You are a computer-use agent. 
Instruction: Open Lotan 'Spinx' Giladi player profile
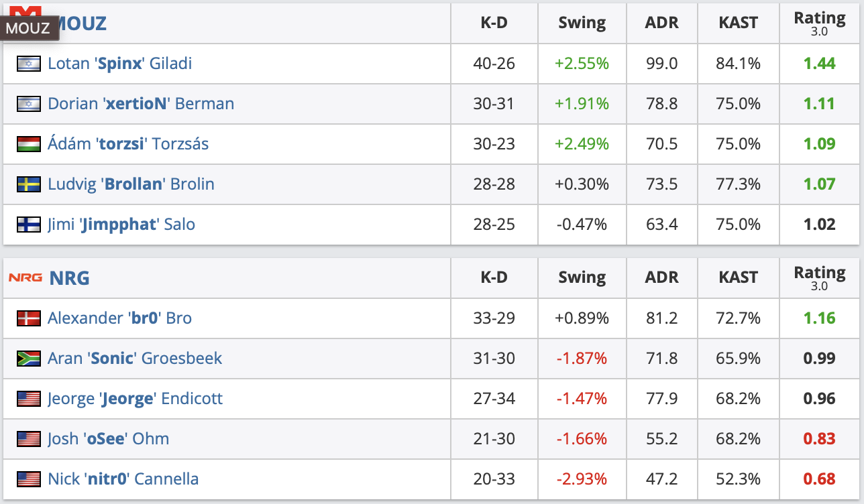(119, 64)
